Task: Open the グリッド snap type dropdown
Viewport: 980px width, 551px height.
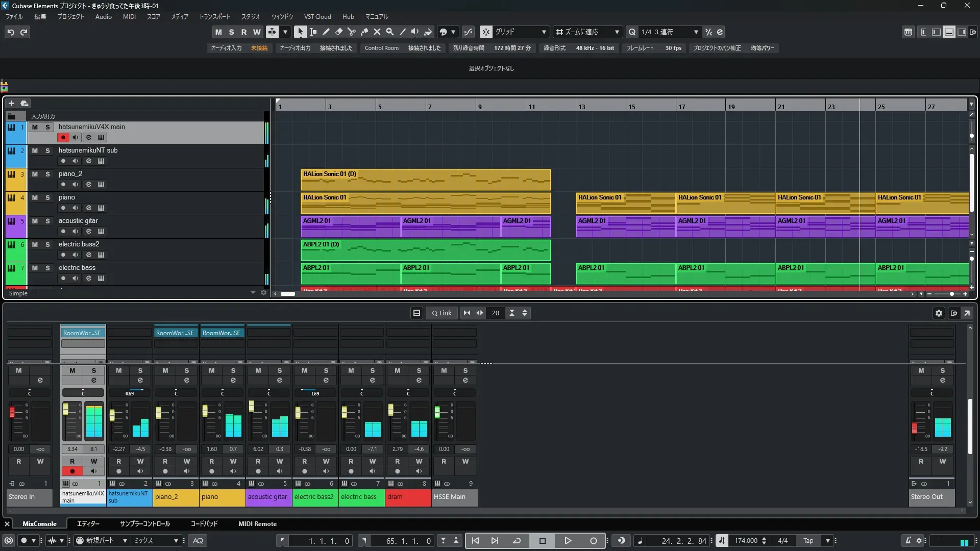Action: click(x=544, y=32)
